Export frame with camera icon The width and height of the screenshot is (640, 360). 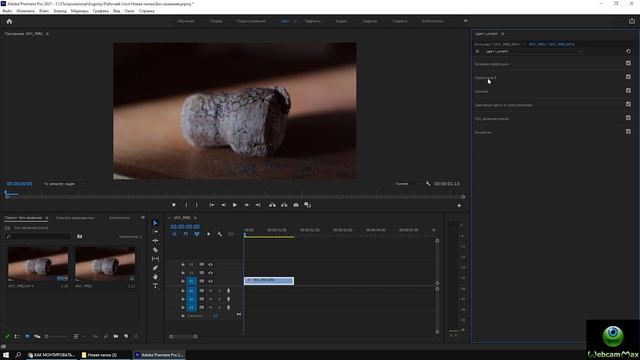tap(296, 205)
